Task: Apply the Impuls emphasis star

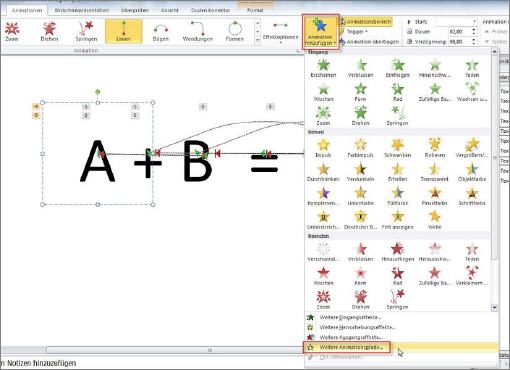Action: [323, 148]
